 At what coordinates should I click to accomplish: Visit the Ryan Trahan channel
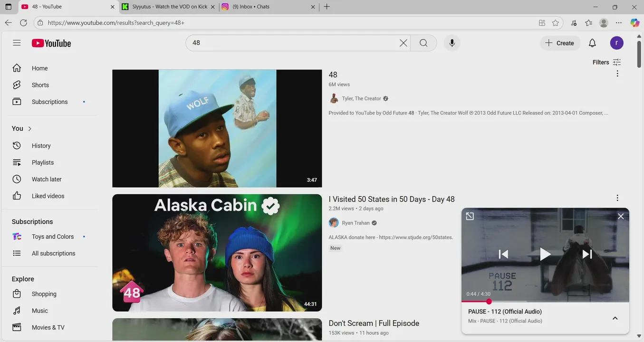point(356,223)
